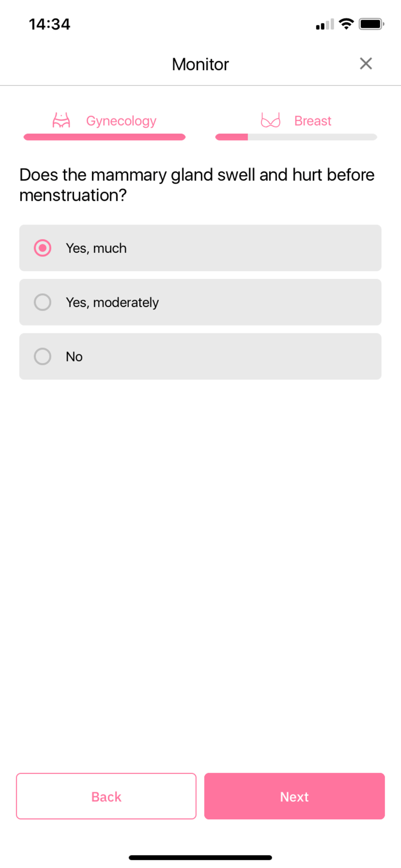Tap the cellular signal bars icon
Image resolution: width=401 pixels, height=868 pixels.
click(325, 24)
